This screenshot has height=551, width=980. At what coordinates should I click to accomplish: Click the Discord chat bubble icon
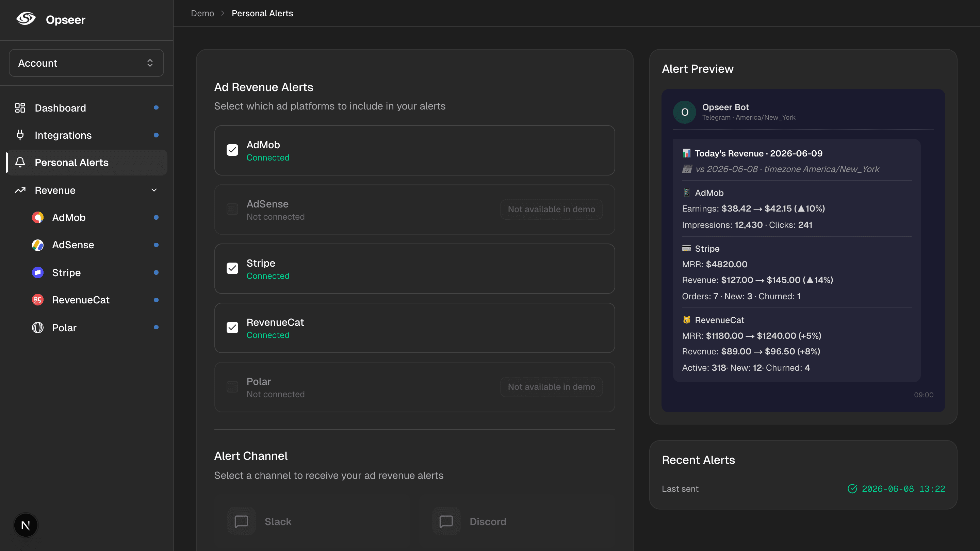click(x=446, y=521)
